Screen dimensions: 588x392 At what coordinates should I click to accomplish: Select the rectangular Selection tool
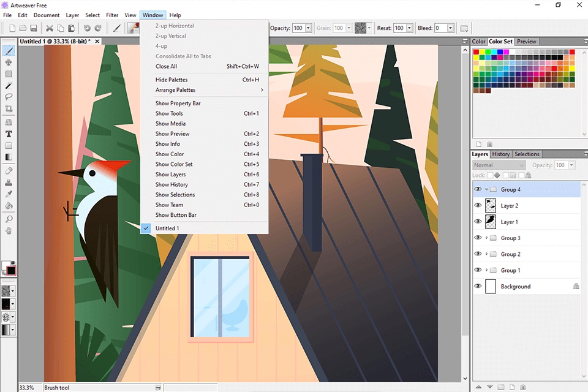[9, 74]
